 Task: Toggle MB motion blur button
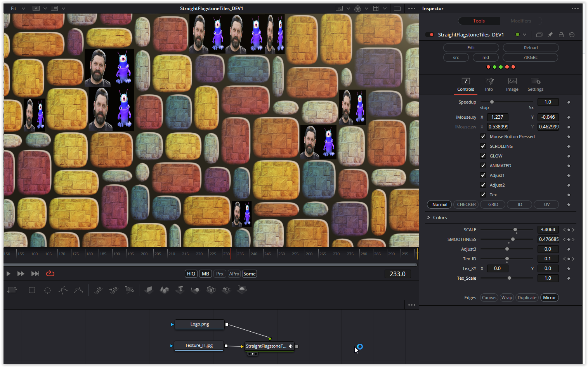click(x=206, y=274)
